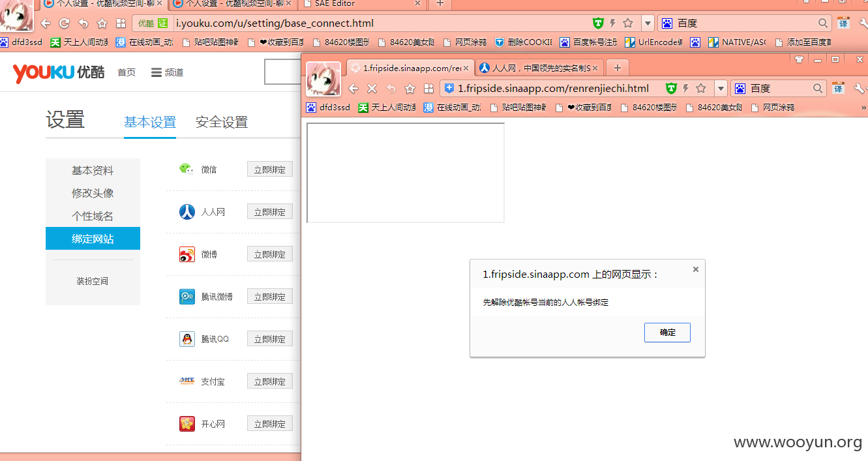Viewport: 868px width, 461px height.
Task: Click 立即绑定 for 微信
Action: [x=270, y=170]
